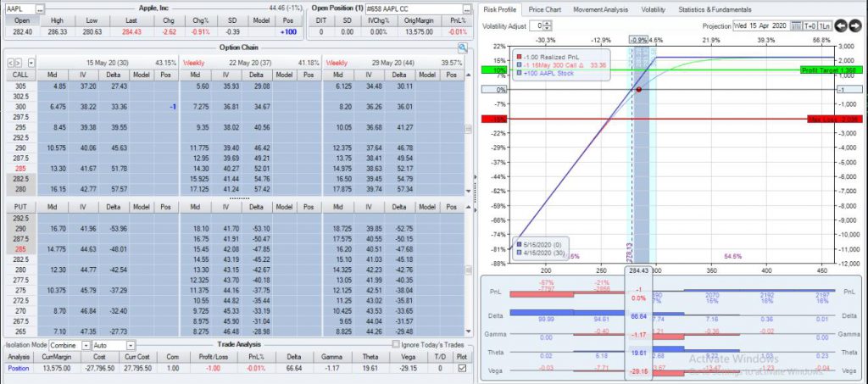This screenshot has height=384, width=868.
Task: Click the OrigMargin value 13,575.00
Action: click(x=418, y=31)
